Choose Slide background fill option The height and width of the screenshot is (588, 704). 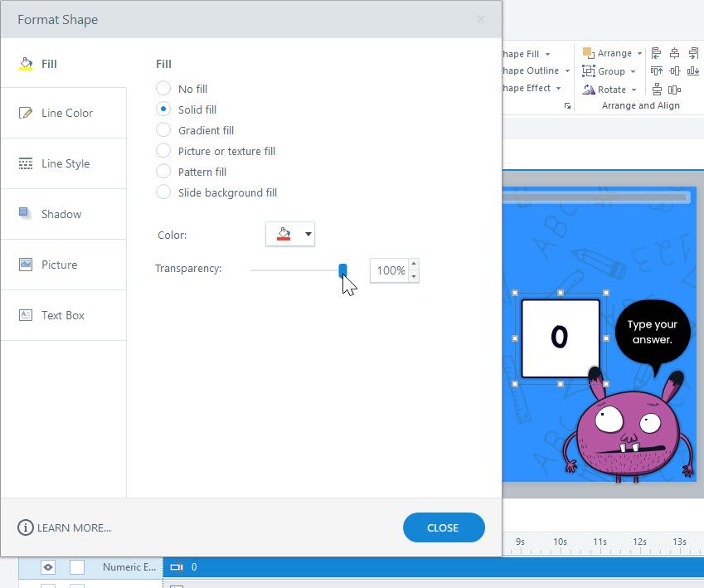(163, 192)
